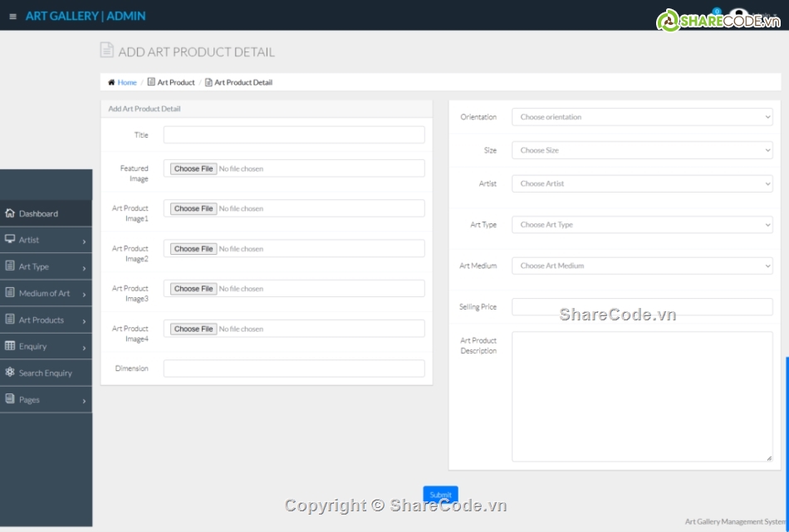Click the Artist monitor icon in sidebar

[10, 239]
